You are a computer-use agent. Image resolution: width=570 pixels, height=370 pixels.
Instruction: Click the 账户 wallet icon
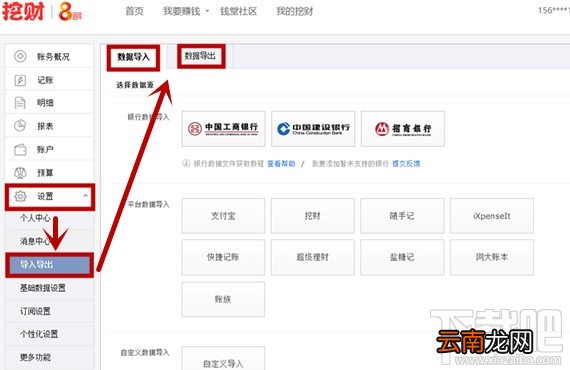click(20, 149)
